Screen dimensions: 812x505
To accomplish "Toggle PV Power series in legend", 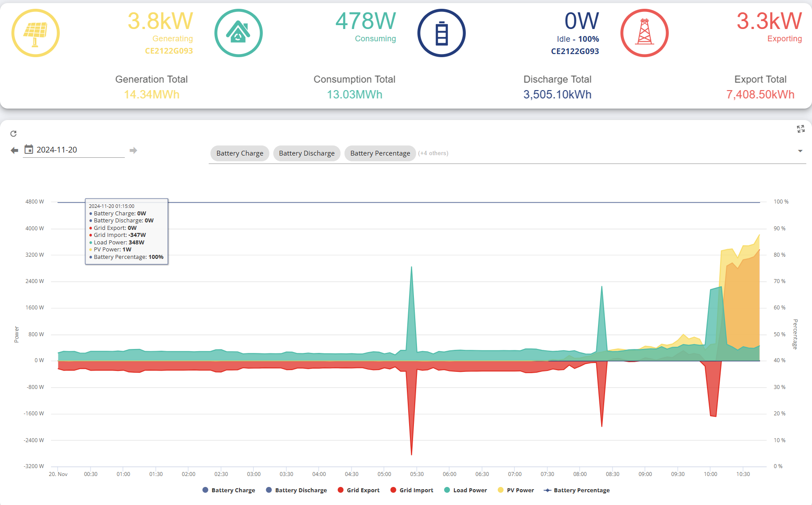I will point(516,490).
